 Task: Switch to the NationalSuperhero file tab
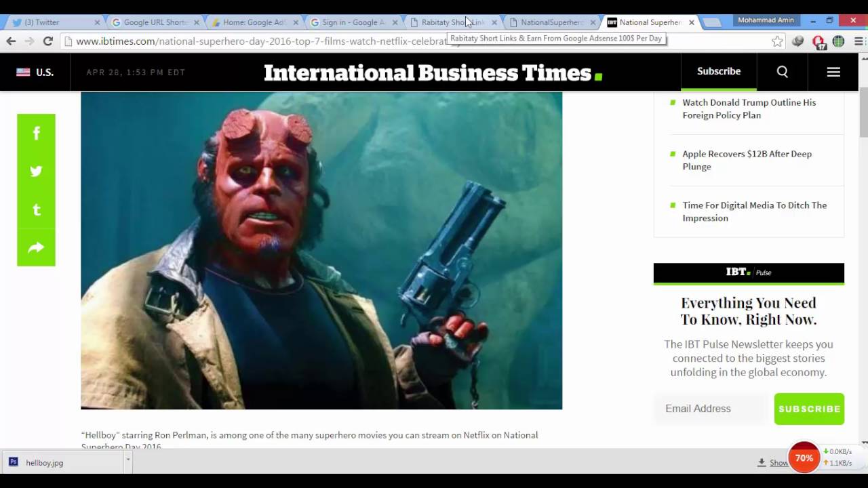[552, 22]
